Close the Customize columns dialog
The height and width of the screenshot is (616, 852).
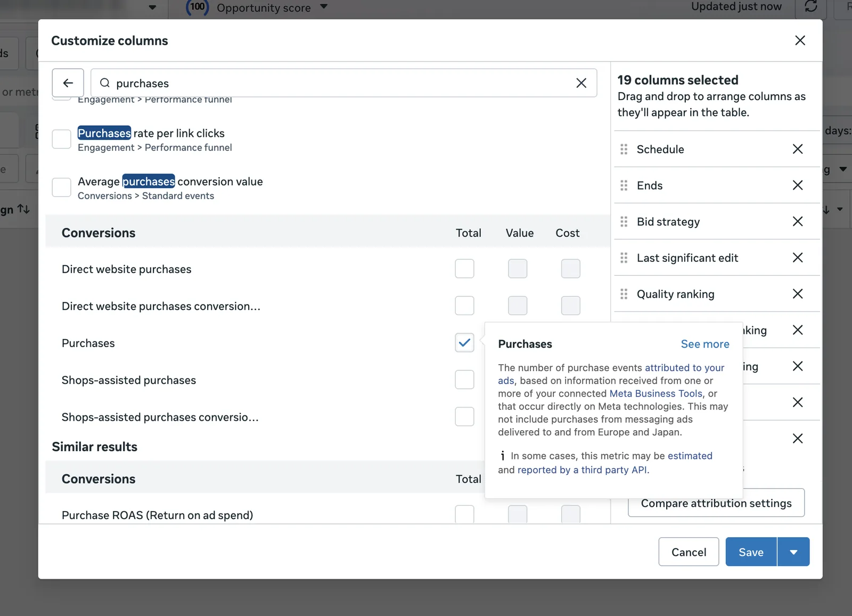coord(799,40)
